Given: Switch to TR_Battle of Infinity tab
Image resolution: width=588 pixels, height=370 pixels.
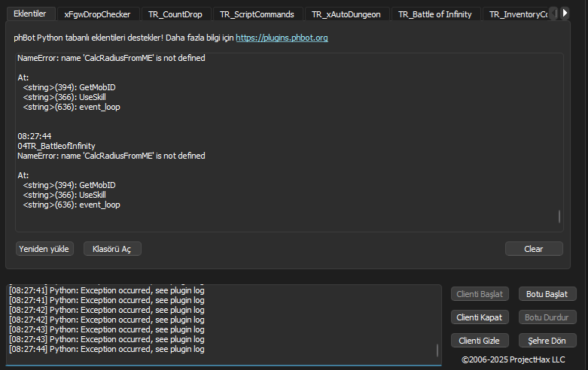Looking at the screenshot, I should pyautogui.click(x=434, y=14).
